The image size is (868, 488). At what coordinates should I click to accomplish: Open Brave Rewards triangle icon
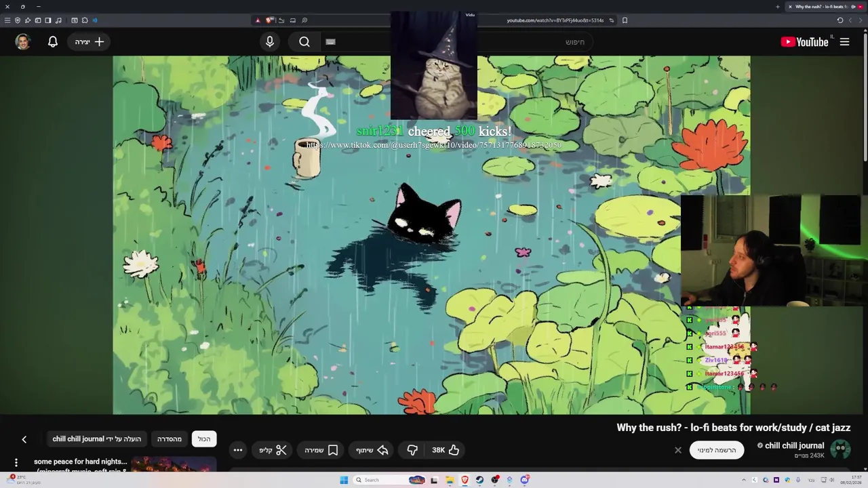tap(258, 20)
